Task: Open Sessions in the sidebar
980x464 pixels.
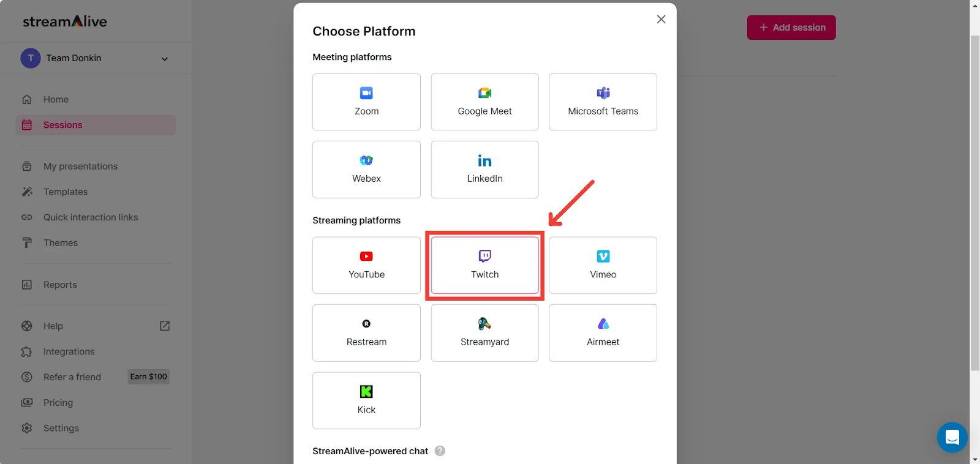Action: [x=96, y=125]
